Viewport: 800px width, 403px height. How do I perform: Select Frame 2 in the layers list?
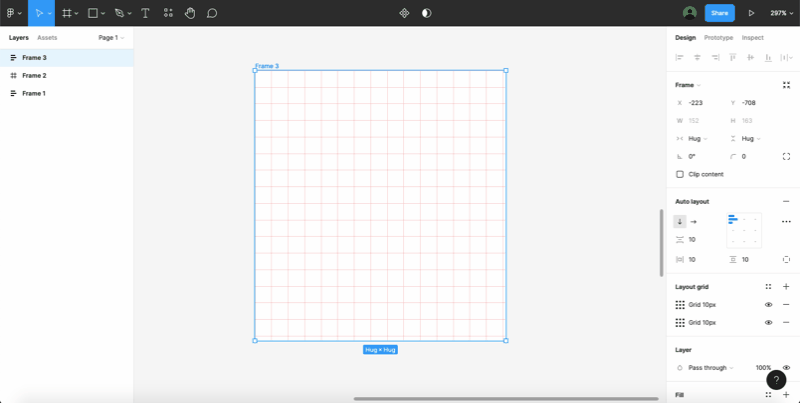point(34,75)
